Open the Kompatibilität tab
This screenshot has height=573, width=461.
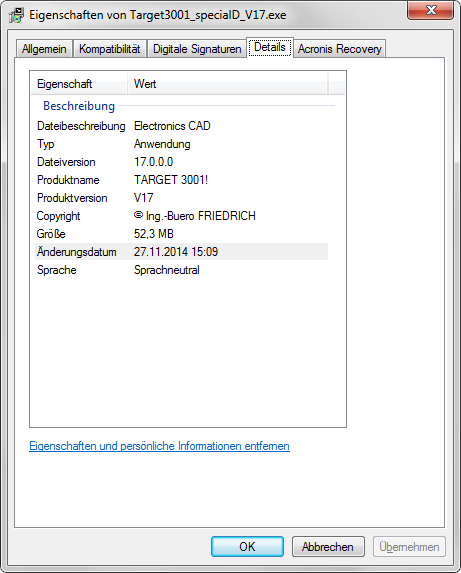(x=110, y=49)
